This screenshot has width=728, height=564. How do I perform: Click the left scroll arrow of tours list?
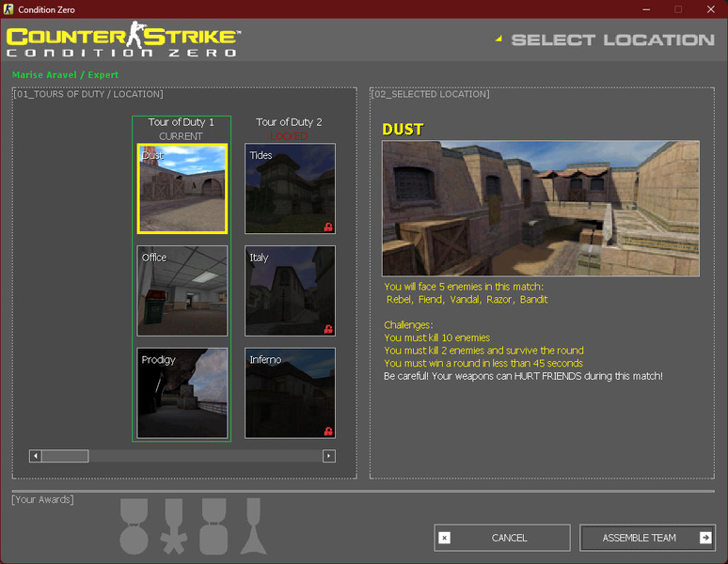[36, 456]
